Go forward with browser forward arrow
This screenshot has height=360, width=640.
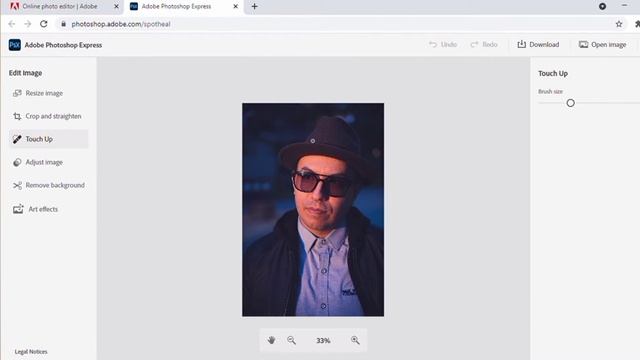pyautogui.click(x=27, y=24)
